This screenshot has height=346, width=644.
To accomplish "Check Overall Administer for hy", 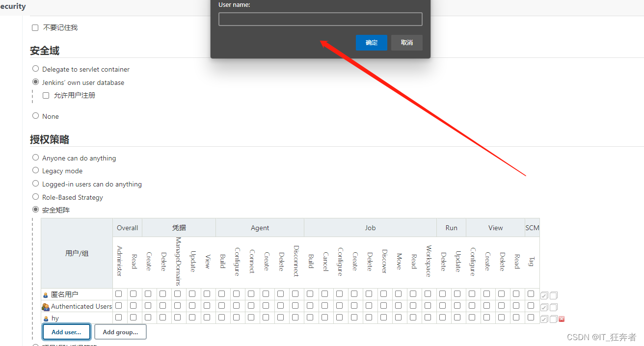I will [x=119, y=318].
